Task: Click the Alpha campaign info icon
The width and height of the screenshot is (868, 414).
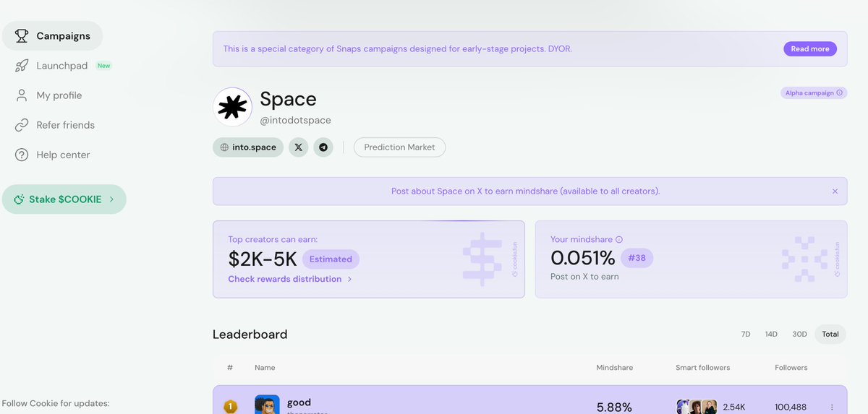Action: tap(839, 93)
